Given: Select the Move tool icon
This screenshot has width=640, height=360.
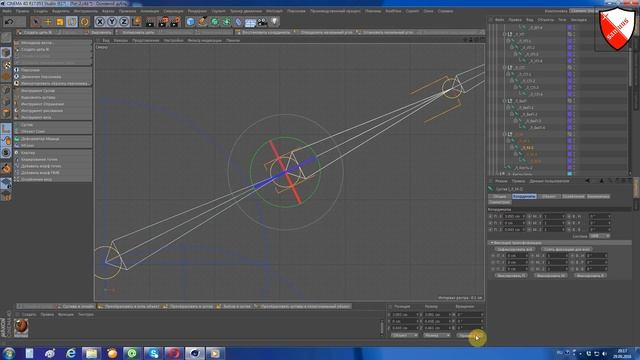Looking at the screenshot, I should 48,22.
